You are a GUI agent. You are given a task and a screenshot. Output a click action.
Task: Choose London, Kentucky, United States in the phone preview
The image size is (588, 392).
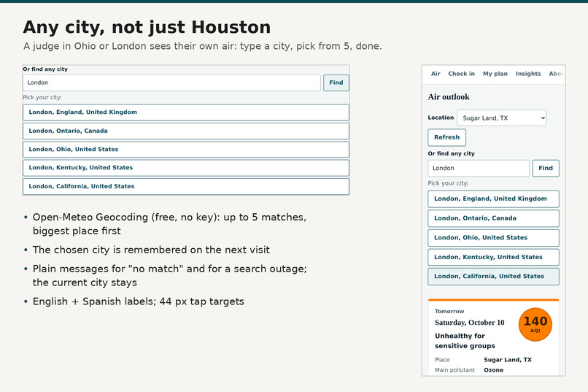tap(493, 258)
